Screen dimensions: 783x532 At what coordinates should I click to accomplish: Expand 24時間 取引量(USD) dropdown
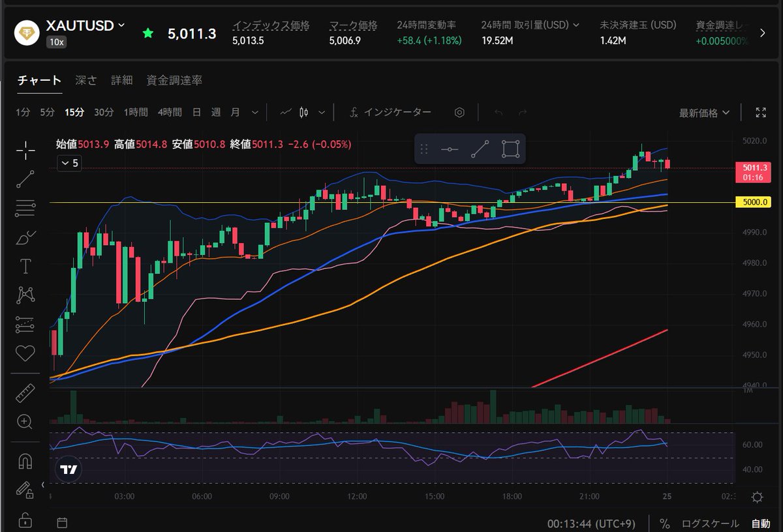[530, 25]
